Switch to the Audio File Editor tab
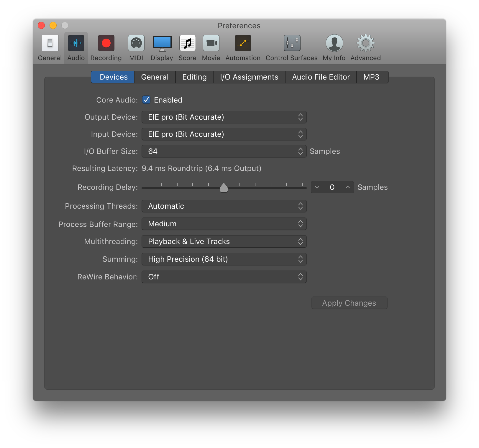The width and height of the screenshot is (479, 448). click(x=321, y=77)
